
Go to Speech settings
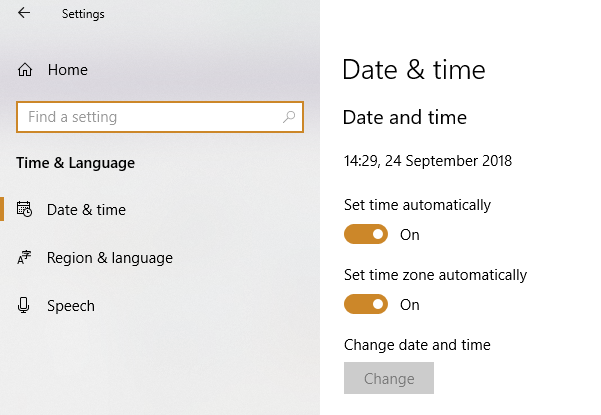click(x=71, y=306)
